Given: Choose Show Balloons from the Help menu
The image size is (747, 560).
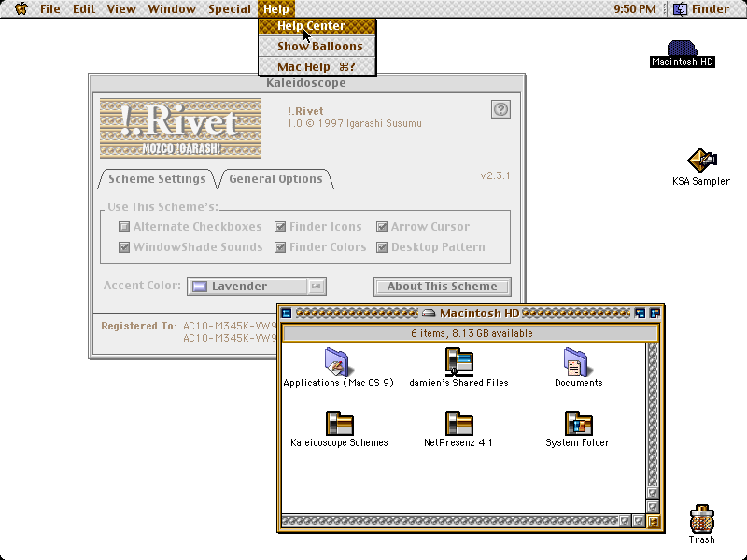Looking at the screenshot, I should pyautogui.click(x=317, y=46).
